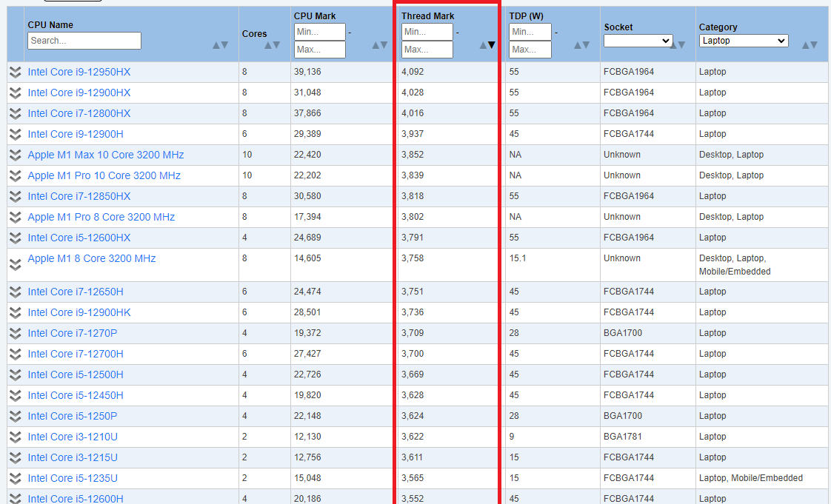Sort table by Thread Mark column arrows
This screenshot has width=831, height=504.
[x=487, y=45]
